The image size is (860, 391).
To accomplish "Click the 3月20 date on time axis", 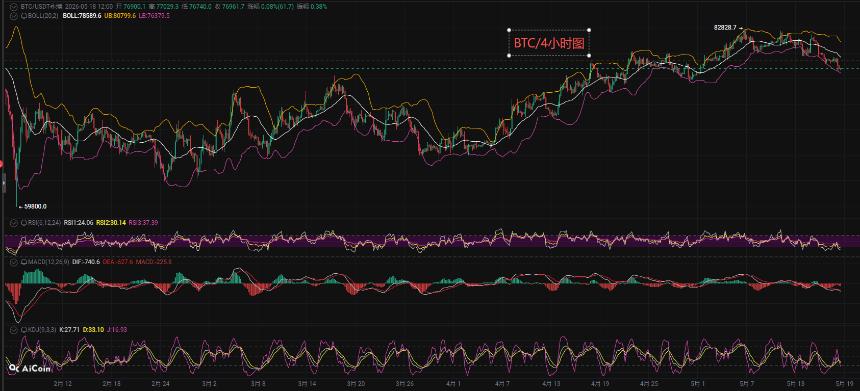I will coord(357,385).
